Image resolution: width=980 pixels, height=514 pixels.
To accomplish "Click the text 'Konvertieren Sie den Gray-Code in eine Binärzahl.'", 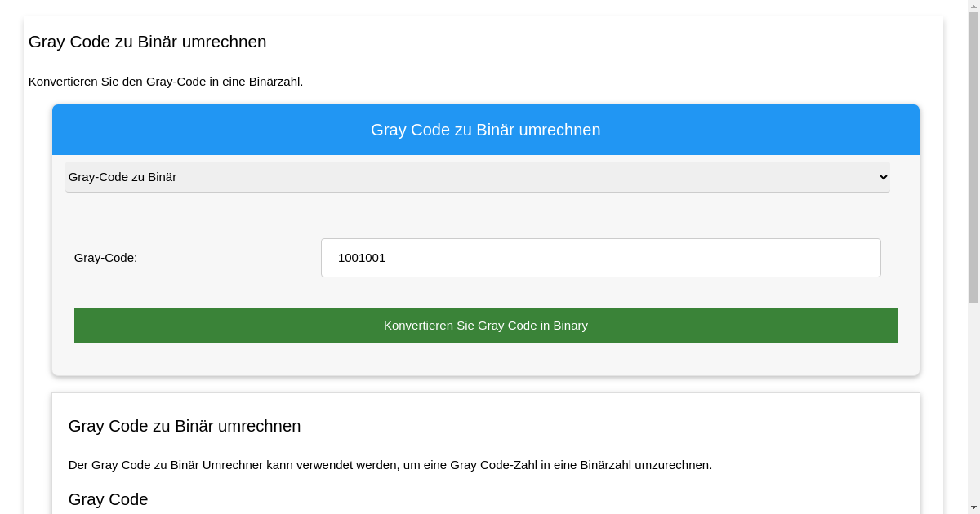I will pos(166,82).
